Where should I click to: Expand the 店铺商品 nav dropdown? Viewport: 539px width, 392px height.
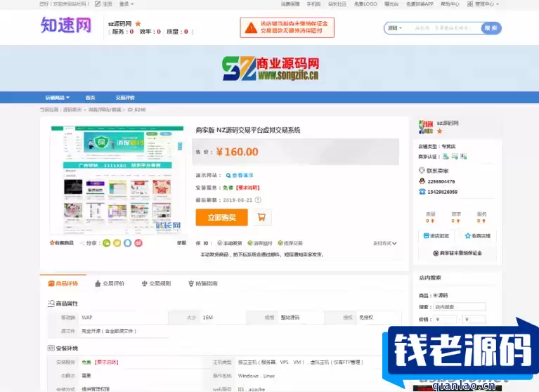click(x=58, y=98)
